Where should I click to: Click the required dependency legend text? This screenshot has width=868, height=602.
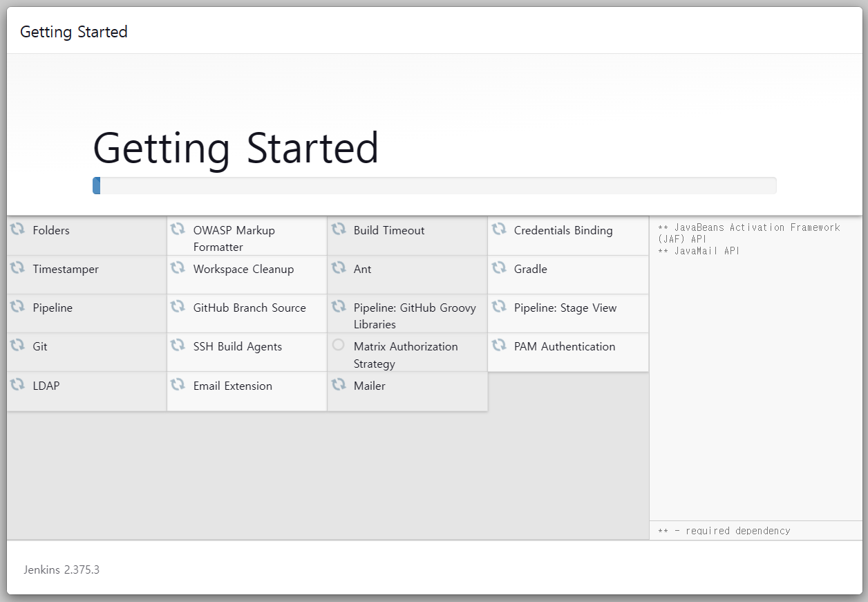pos(724,531)
